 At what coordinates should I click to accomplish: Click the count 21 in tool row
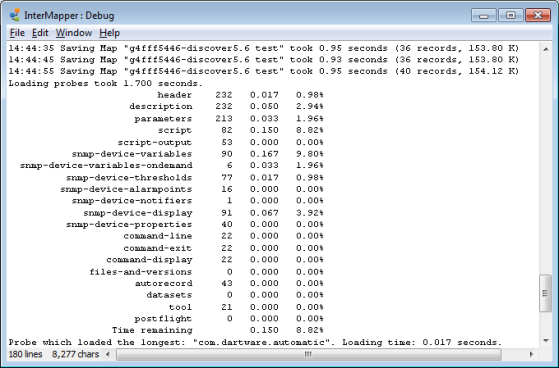[x=227, y=307]
